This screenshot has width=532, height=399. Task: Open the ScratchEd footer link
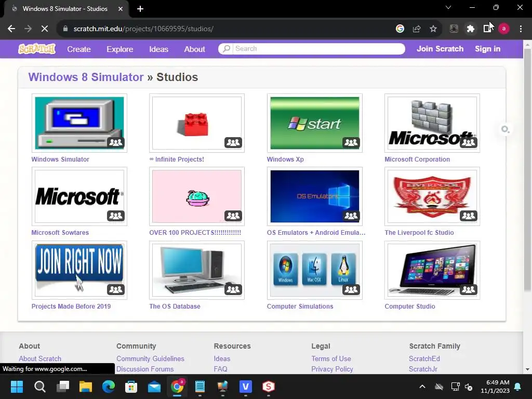(424, 358)
